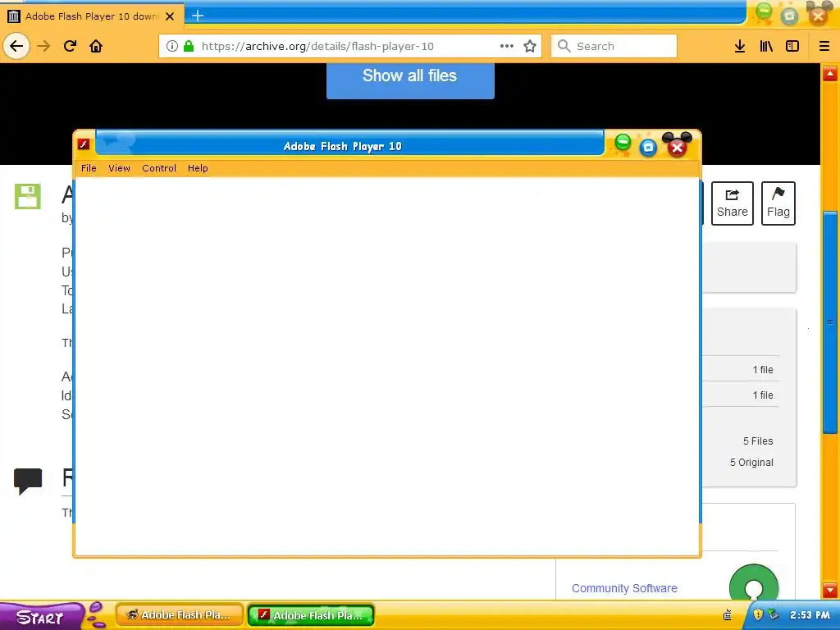
Task: Flag this item with the Flag button
Action: point(778,203)
